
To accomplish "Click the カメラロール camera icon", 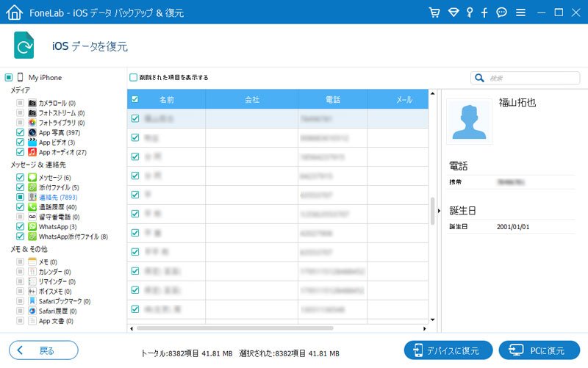I will [x=32, y=103].
